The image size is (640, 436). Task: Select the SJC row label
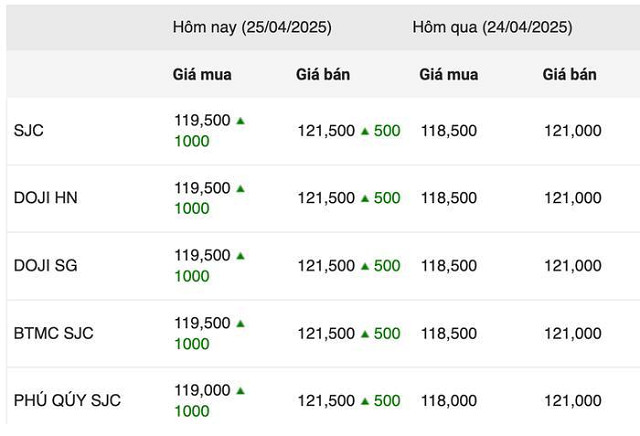(x=29, y=131)
